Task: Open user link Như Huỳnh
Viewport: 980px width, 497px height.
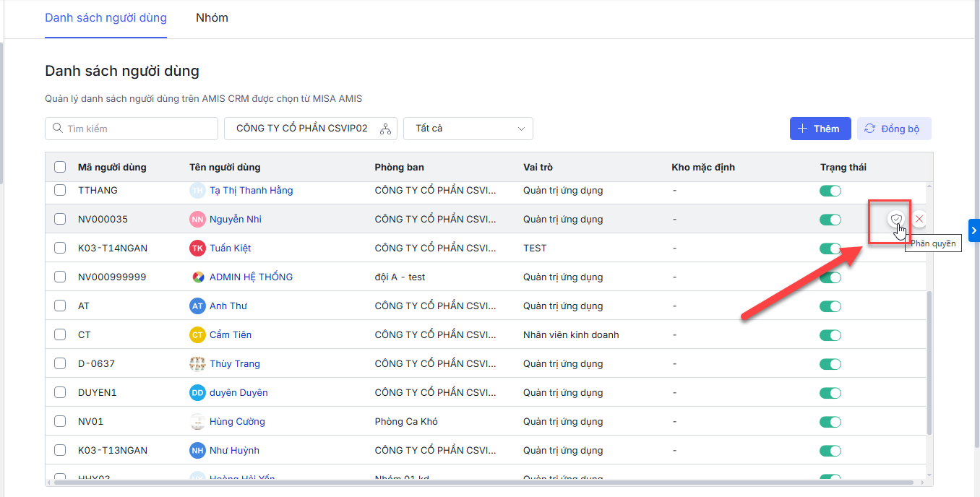Action: (234, 450)
